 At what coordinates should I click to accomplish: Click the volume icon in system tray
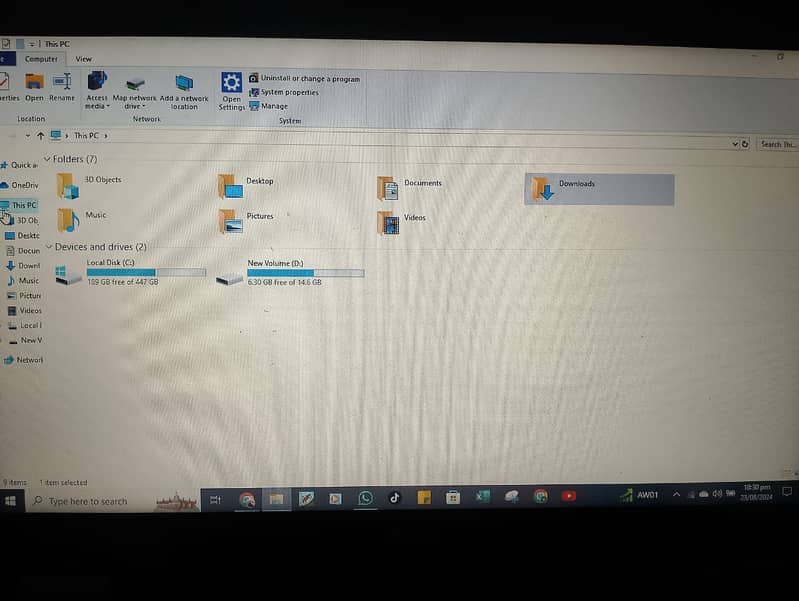click(x=717, y=493)
